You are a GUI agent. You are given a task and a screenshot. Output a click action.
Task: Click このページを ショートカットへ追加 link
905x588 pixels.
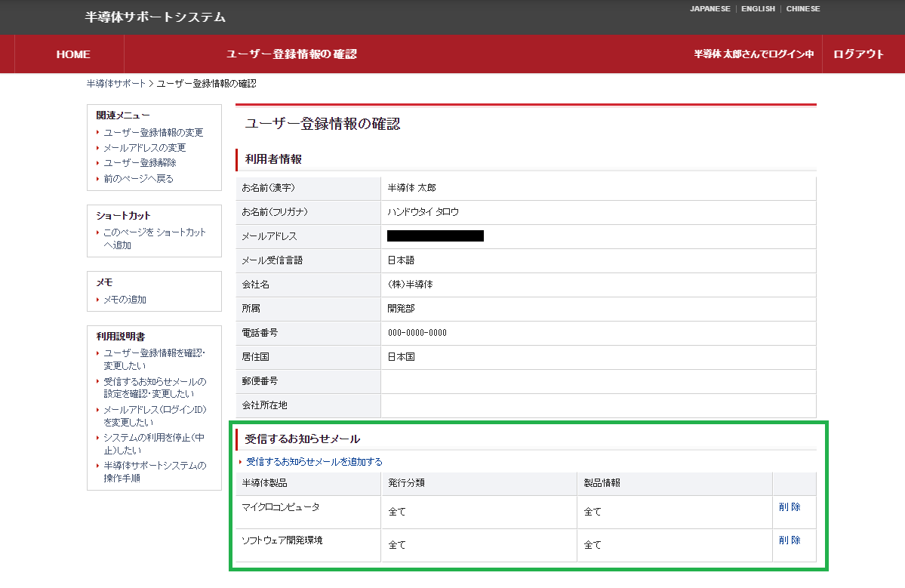(154, 239)
